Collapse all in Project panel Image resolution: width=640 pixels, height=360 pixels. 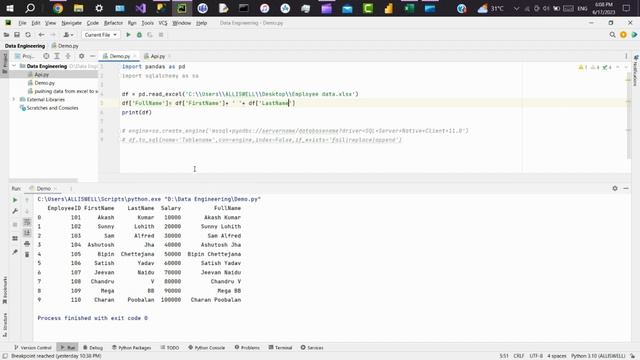point(68,56)
